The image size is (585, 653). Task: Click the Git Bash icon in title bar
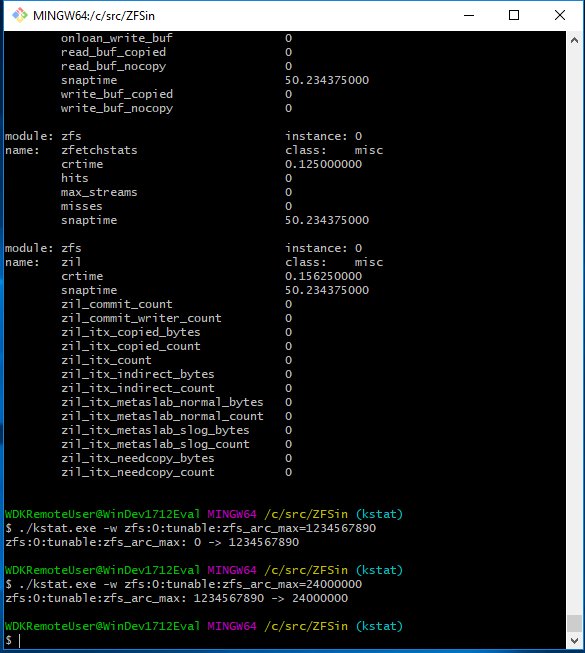tap(19, 15)
